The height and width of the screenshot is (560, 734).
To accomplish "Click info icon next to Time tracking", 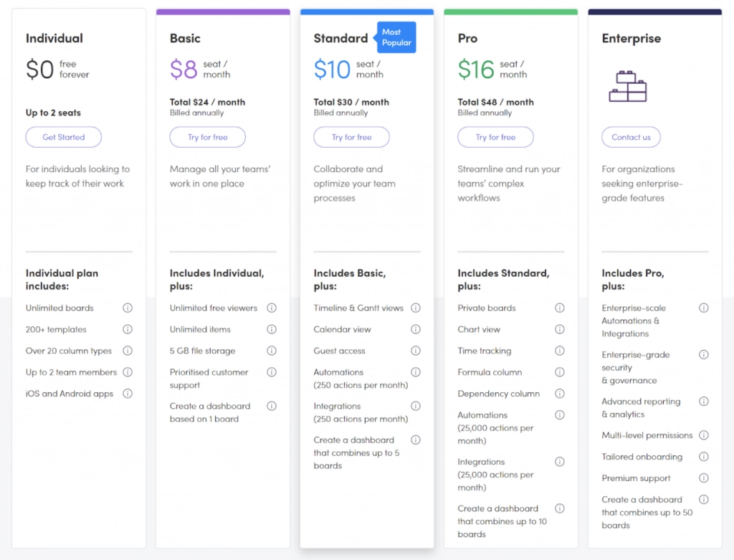I will (x=560, y=351).
